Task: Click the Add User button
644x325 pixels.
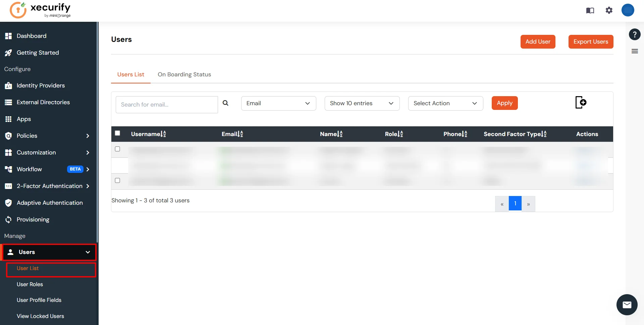Action: (x=538, y=42)
